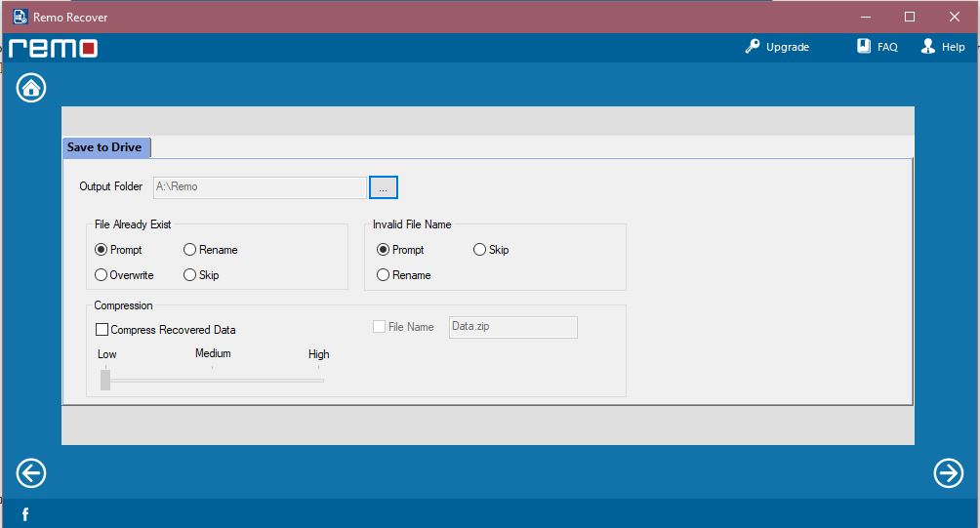Viewport: 980px width, 528px height.
Task: Select Overwrite under File Already Exist
Action: tap(102, 275)
